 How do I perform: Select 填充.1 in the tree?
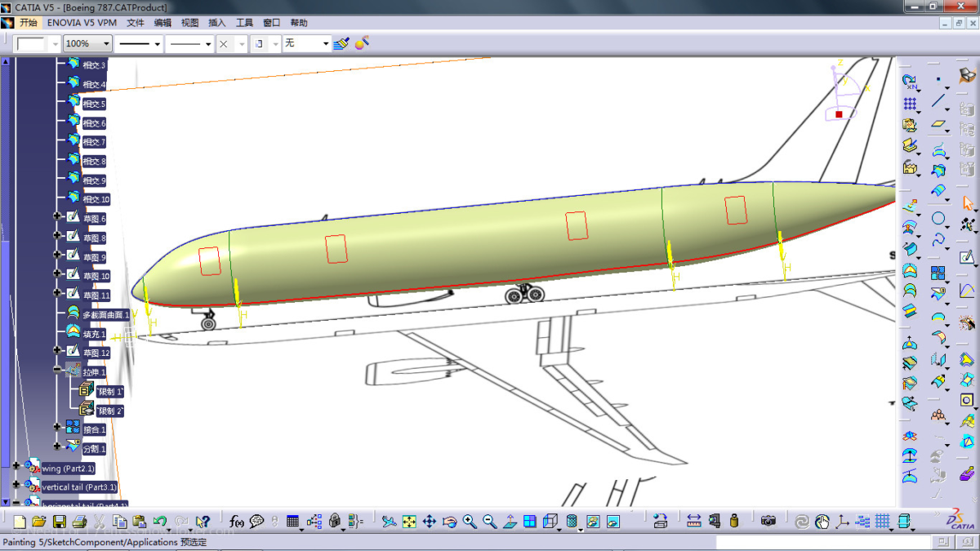pos(94,334)
